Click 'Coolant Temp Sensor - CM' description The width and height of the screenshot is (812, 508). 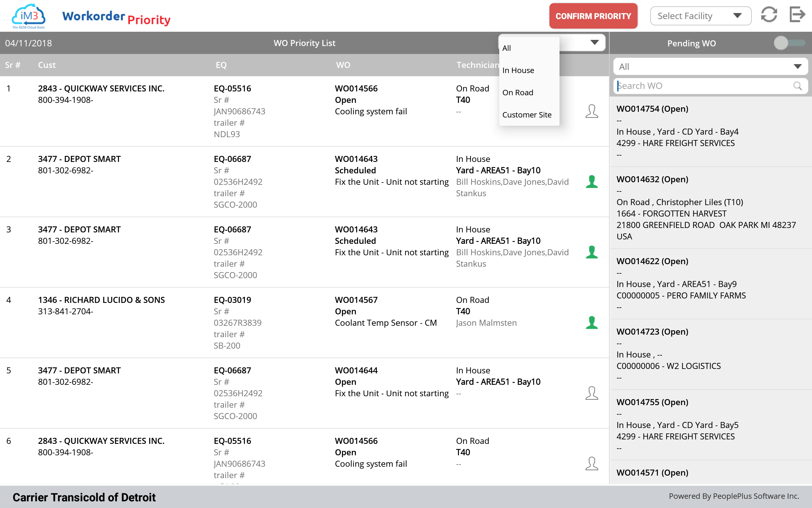pos(386,323)
